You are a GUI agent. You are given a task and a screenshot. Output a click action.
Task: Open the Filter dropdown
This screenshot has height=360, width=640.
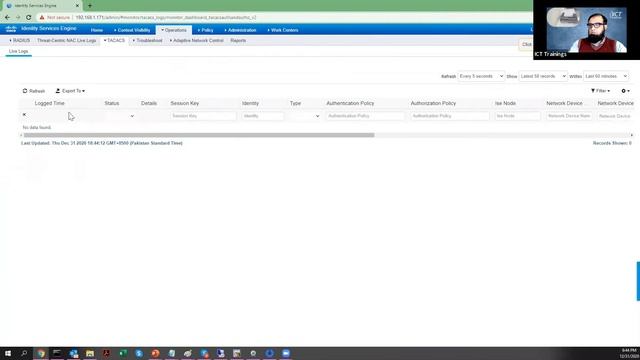(600, 91)
